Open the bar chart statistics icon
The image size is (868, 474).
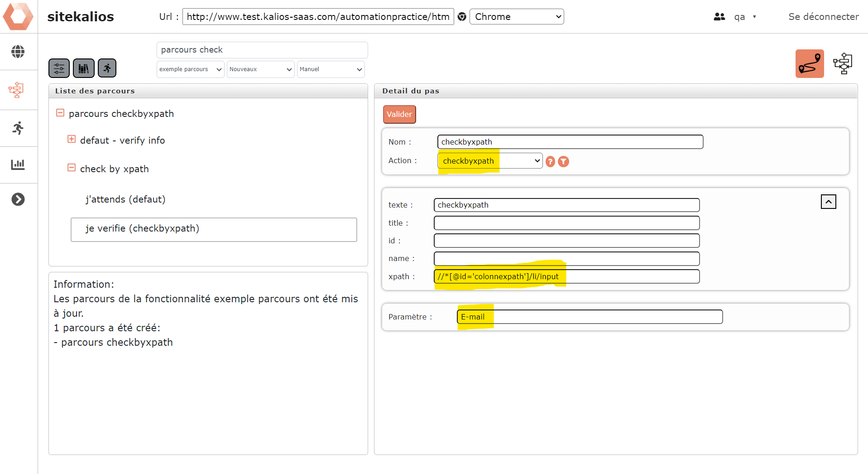click(x=18, y=164)
